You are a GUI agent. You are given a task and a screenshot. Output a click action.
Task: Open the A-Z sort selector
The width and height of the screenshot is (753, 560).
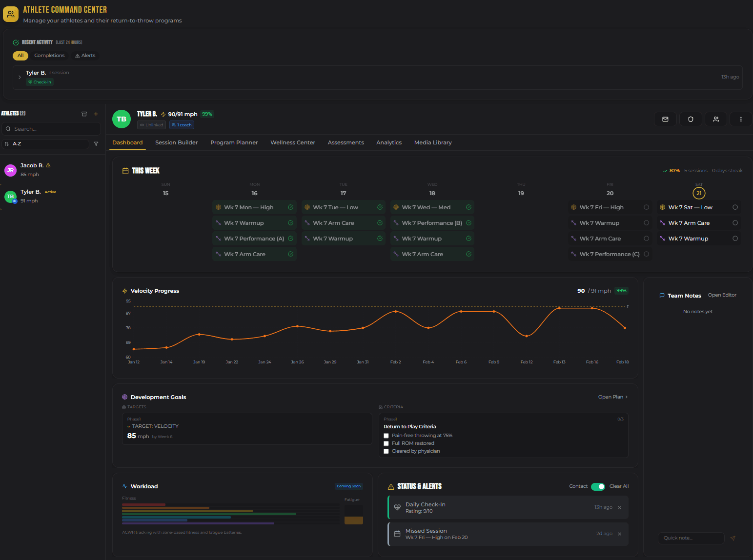point(45,144)
